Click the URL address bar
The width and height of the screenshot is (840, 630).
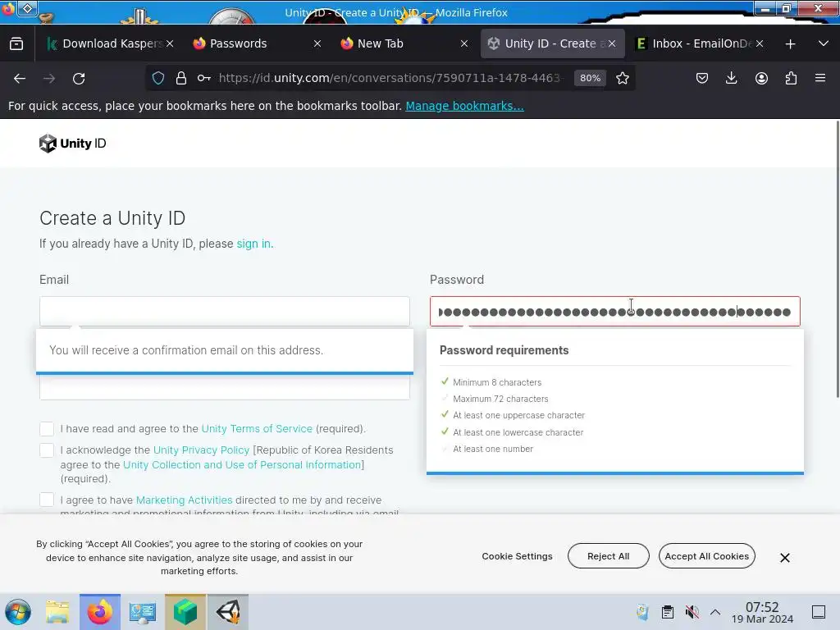pyautogui.click(x=391, y=78)
